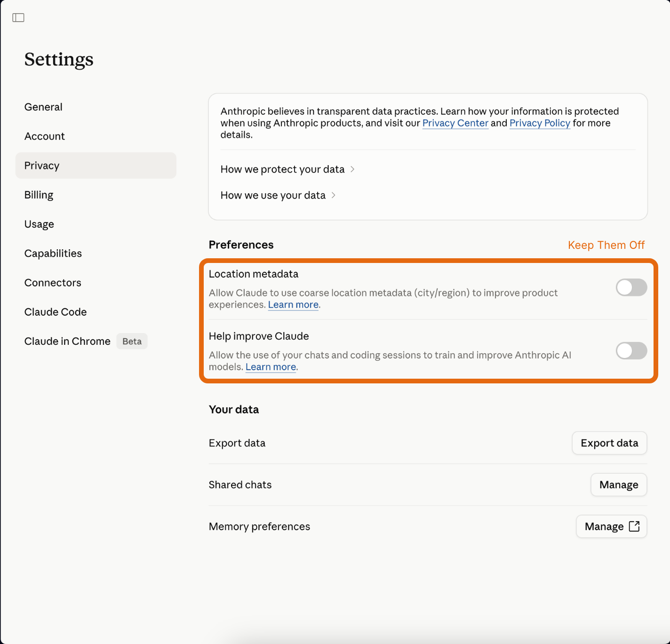
Task: Manage your Shared chats
Action: point(618,485)
